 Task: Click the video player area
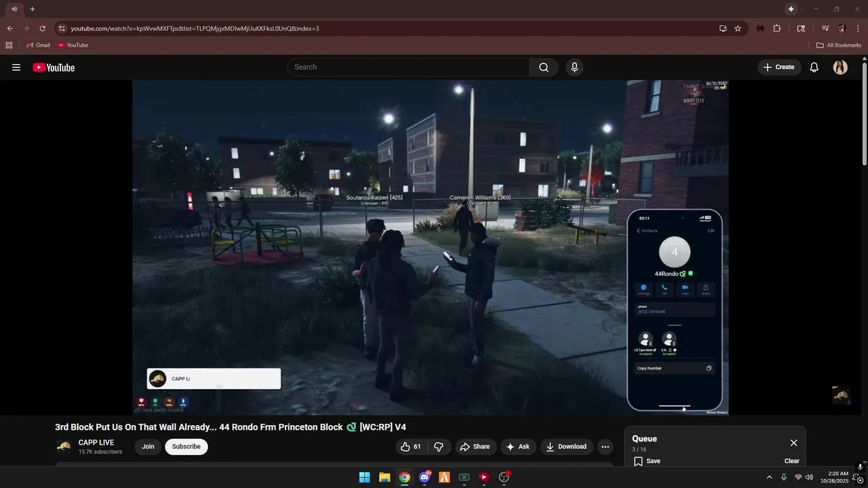(x=431, y=247)
